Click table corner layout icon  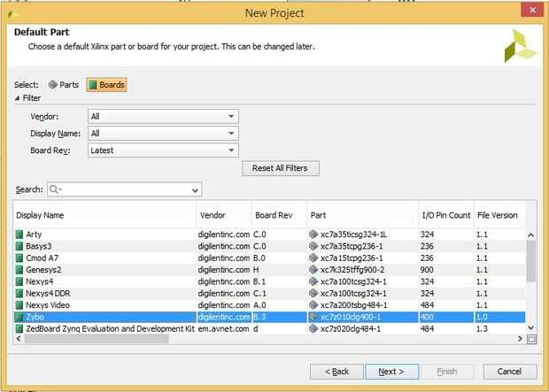(531, 339)
